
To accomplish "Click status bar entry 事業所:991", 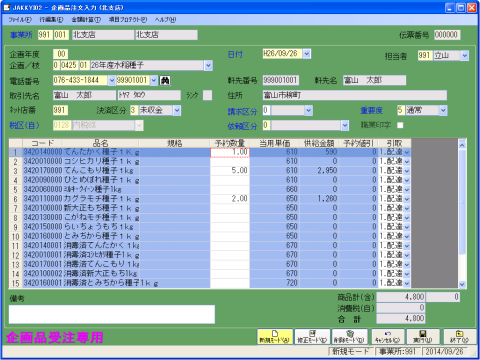I will (397, 351).
